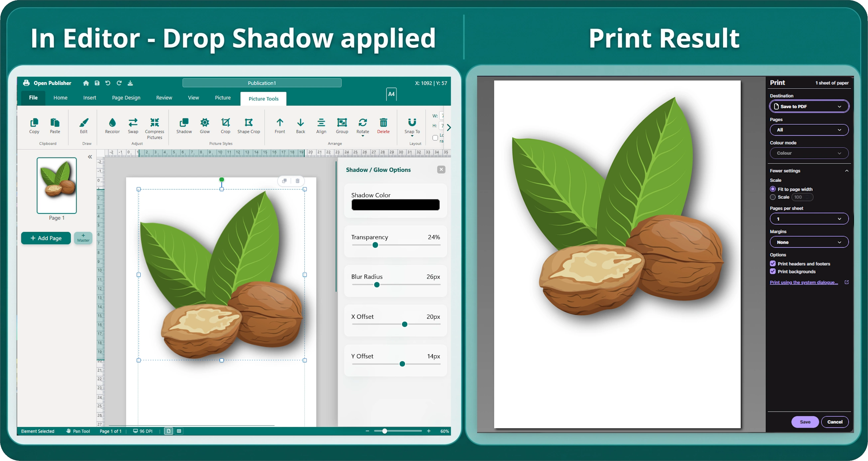Toggle Print headers and footers checkbox
This screenshot has width=868, height=461.
pos(773,264)
